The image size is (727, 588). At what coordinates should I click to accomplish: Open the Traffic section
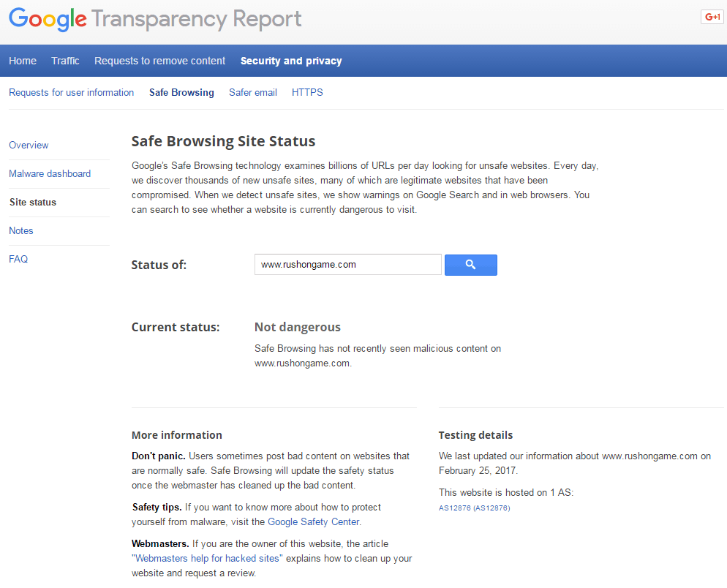(x=65, y=61)
